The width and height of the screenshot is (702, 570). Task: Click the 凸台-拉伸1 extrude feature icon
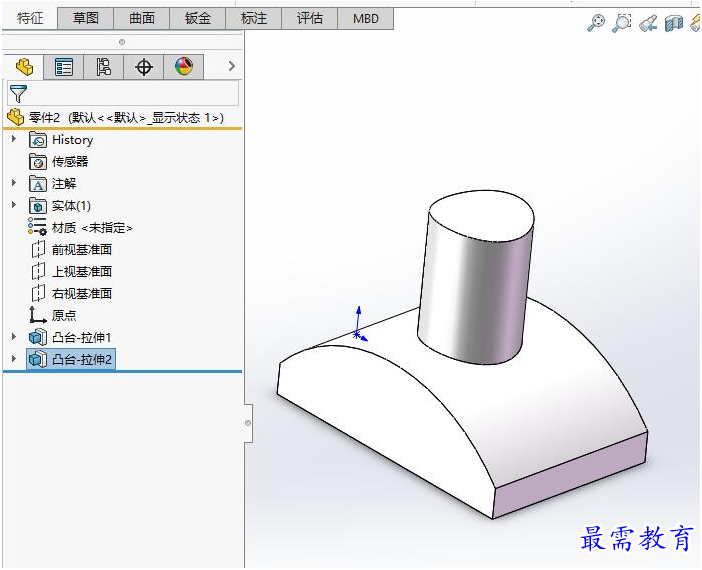coord(38,337)
